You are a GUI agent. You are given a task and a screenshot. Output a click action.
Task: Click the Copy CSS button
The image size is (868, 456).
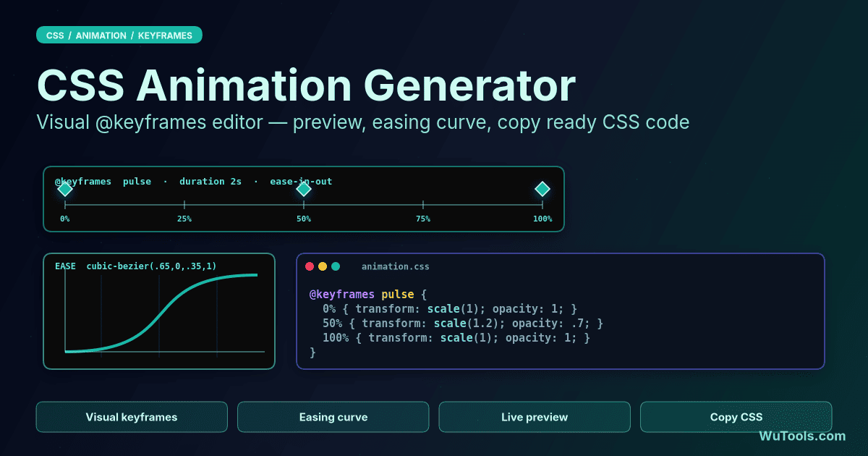(736, 417)
